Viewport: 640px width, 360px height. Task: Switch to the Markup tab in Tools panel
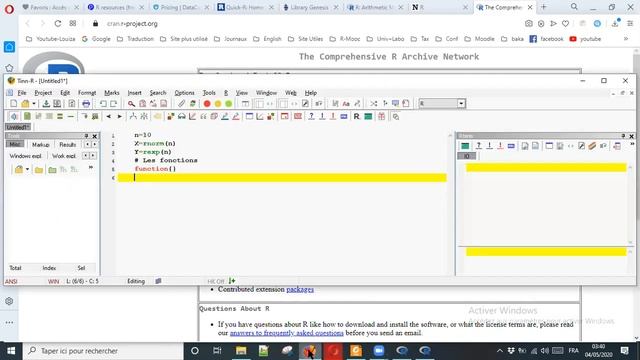click(x=40, y=144)
